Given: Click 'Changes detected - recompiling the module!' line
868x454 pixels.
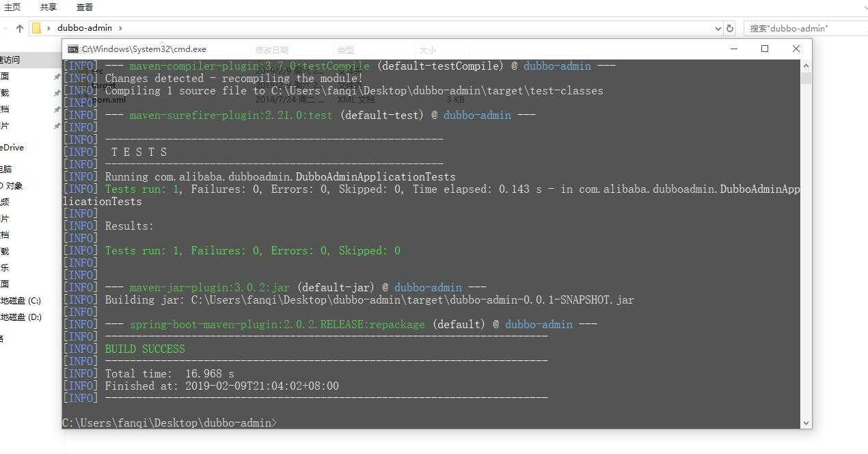Looking at the screenshot, I should 234,79.
